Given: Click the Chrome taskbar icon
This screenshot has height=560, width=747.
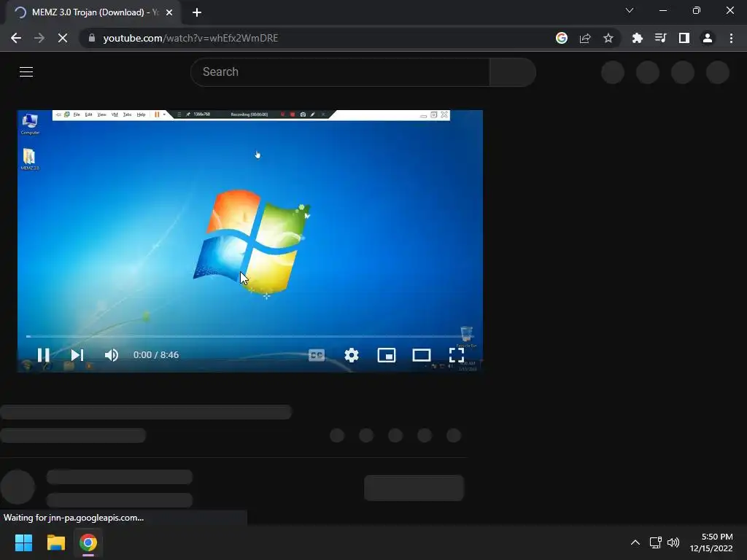Looking at the screenshot, I should point(88,542).
